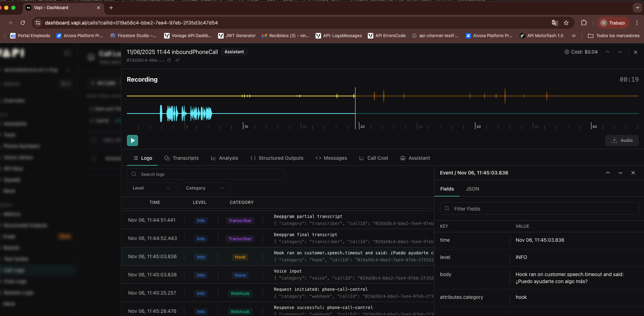Copy the call ID with copy icon
The height and width of the screenshot is (316, 644).
(x=169, y=60)
